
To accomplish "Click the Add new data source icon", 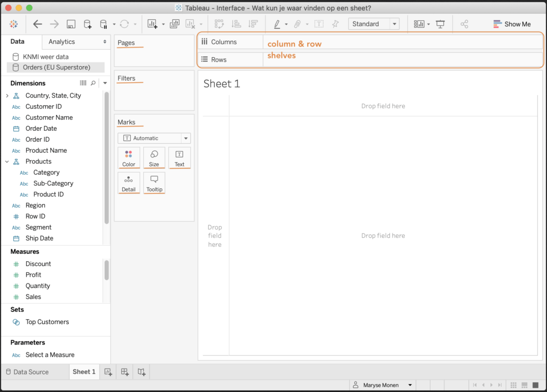I will (88, 24).
